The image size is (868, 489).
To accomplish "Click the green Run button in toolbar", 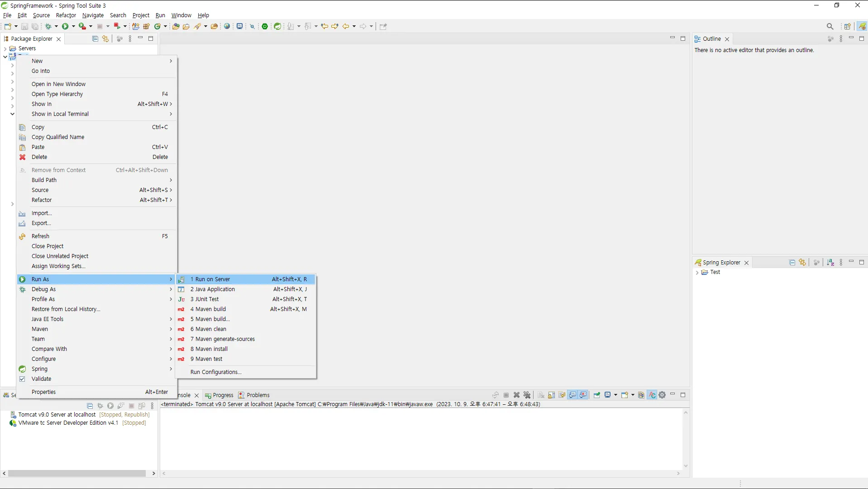I will click(65, 26).
